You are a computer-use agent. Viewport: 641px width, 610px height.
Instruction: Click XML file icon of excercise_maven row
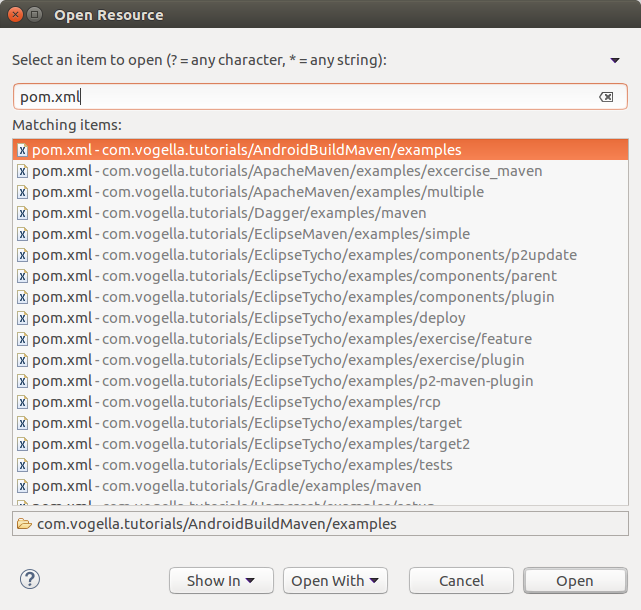pos(22,171)
